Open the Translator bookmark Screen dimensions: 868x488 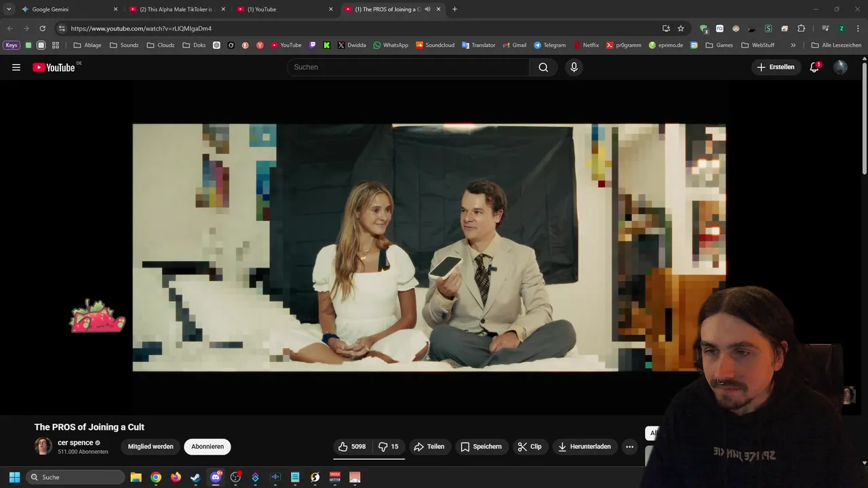(x=479, y=45)
